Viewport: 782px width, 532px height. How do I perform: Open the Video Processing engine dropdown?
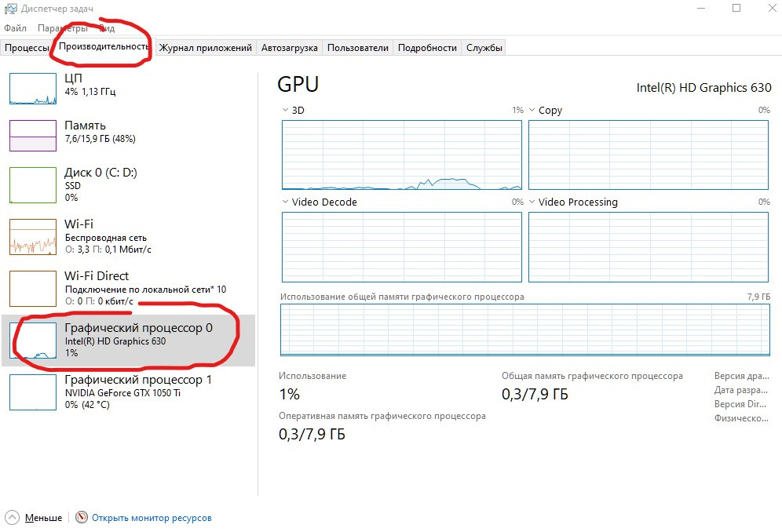pos(532,202)
